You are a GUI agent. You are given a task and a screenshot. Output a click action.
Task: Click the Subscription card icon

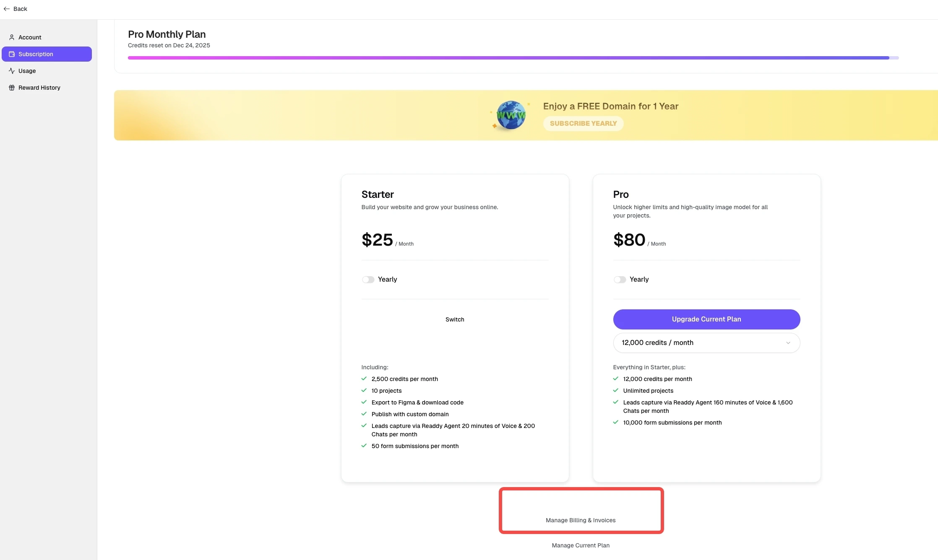click(12, 54)
